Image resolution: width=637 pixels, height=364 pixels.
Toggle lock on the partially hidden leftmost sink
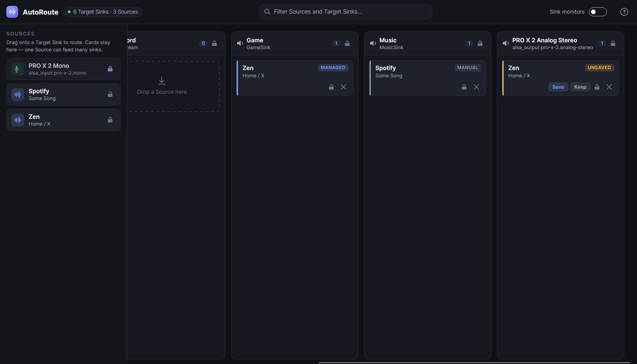pyautogui.click(x=214, y=44)
